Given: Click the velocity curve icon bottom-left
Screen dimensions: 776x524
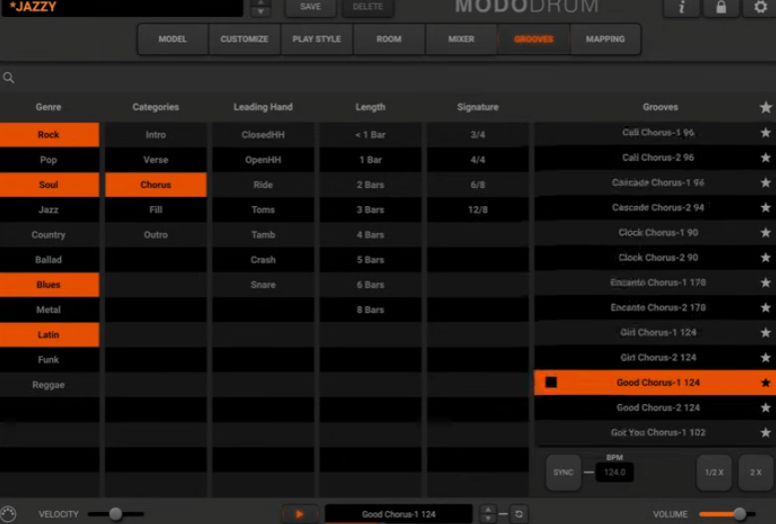Looking at the screenshot, I should 9,514.
